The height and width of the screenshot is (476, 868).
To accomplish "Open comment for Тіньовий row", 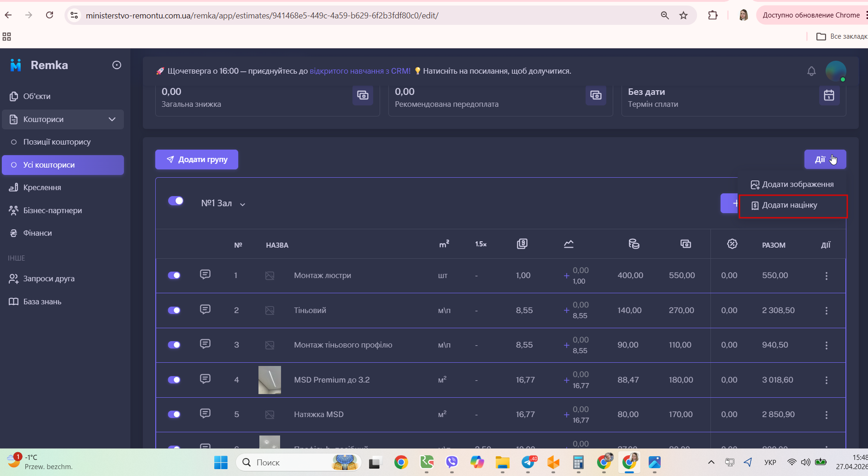I will click(x=205, y=310).
